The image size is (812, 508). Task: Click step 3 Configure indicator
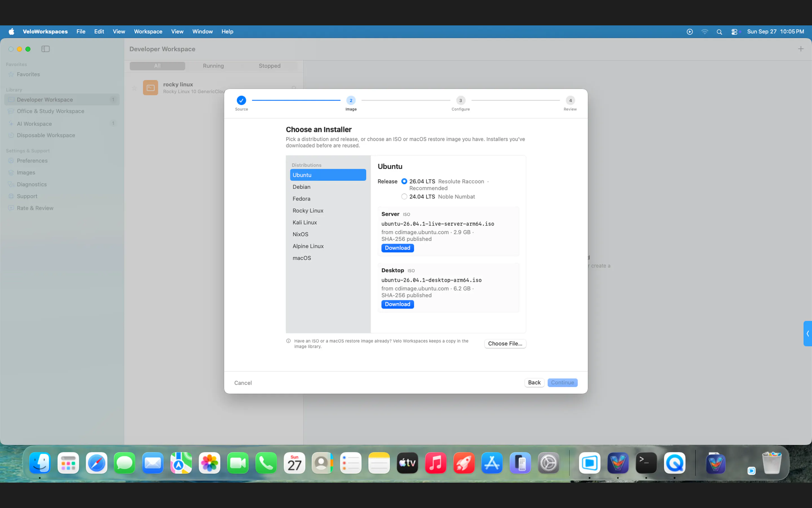(460, 100)
